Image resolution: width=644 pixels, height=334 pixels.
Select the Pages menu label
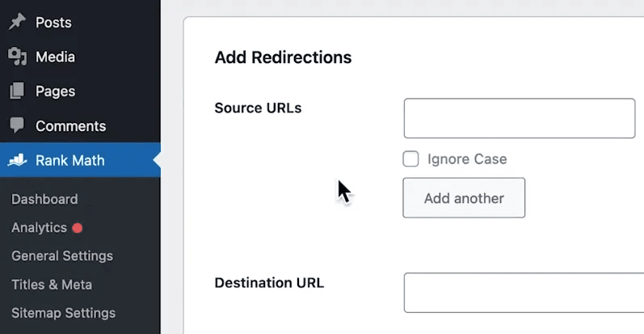pos(55,91)
